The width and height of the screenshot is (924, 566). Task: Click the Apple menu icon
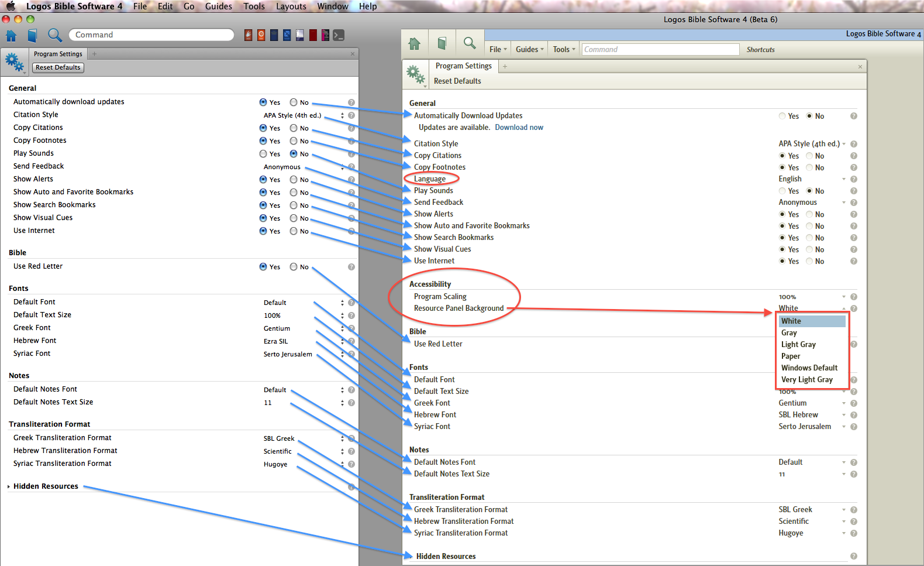(11, 6)
